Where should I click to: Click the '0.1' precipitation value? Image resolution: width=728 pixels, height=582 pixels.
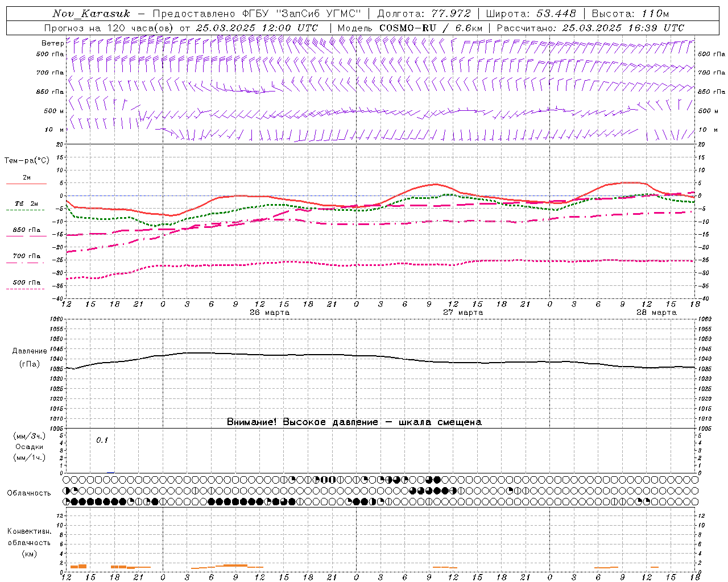pyautogui.click(x=102, y=440)
